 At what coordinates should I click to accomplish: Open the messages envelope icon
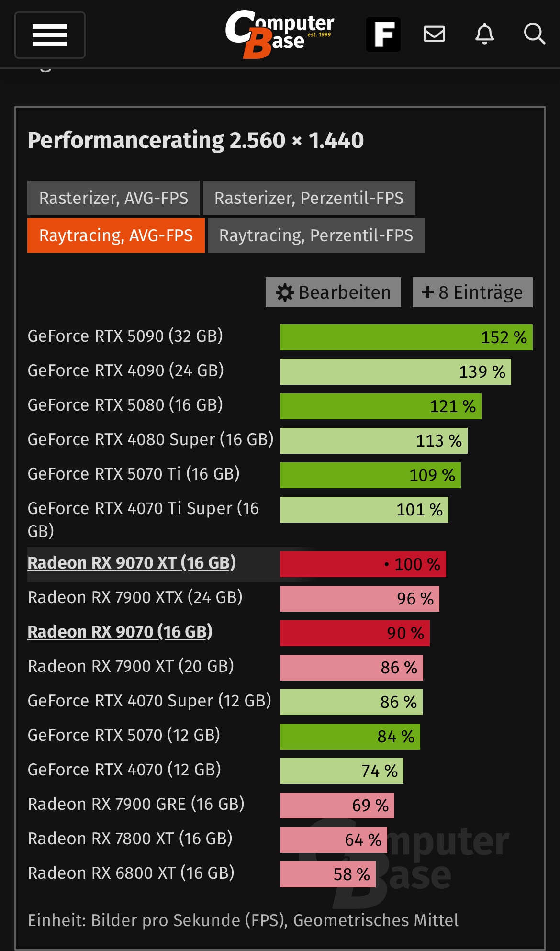pos(435,34)
